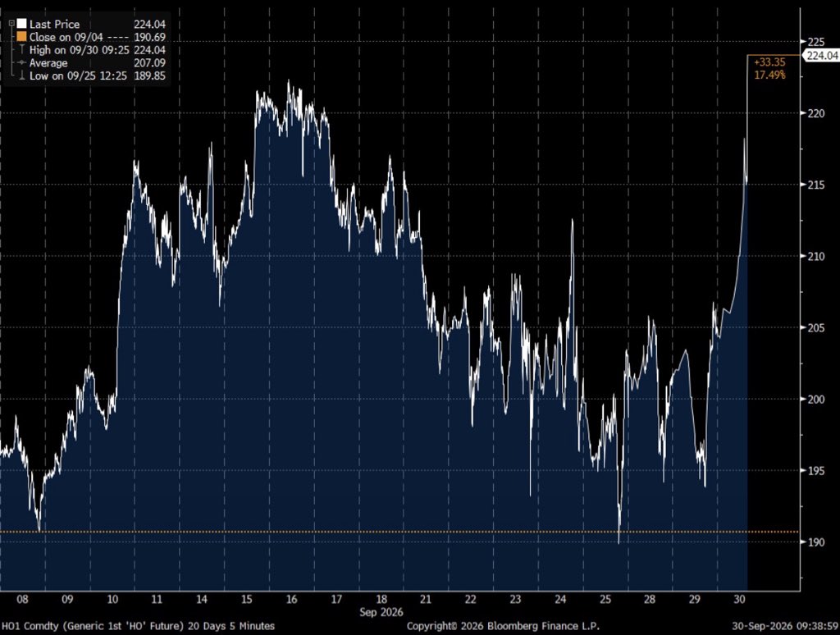Image resolution: width=840 pixels, height=635 pixels.
Task: Click the orange Close on 09/04 swatch
Action: point(21,37)
